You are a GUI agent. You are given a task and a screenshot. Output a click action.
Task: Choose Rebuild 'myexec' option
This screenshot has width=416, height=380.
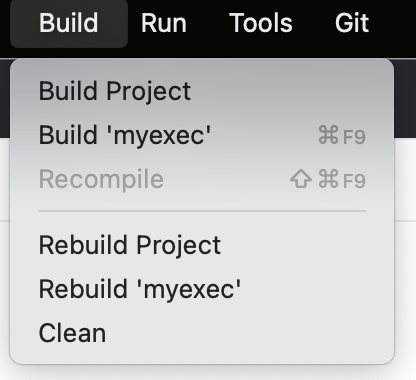[202, 289]
